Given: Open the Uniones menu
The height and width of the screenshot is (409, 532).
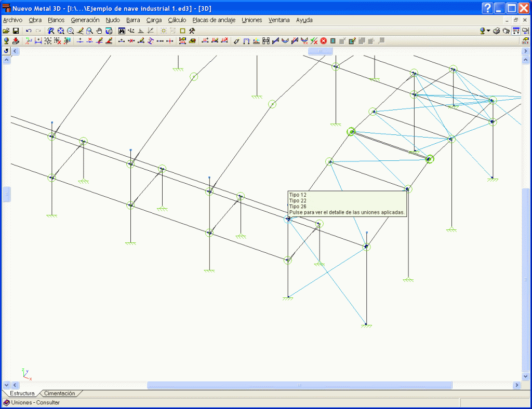Looking at the screenshot, I should point(252,20).
